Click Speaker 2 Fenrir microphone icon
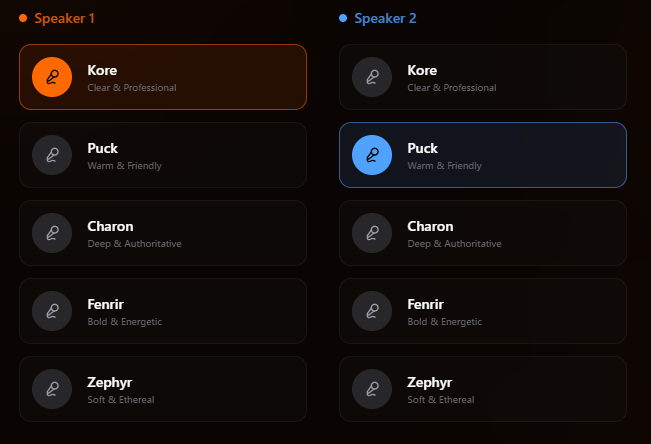The width and height of the screenshot is (651, 444). pos(372,311)
